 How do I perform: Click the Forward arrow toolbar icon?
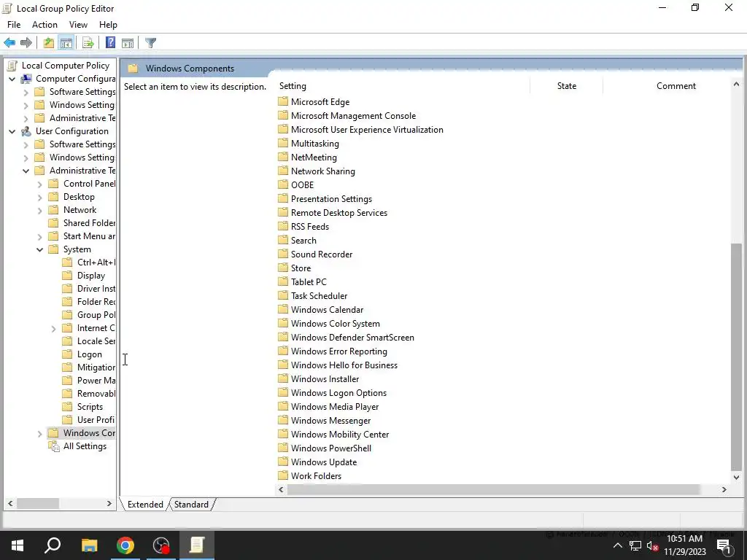tap(26, 43)
